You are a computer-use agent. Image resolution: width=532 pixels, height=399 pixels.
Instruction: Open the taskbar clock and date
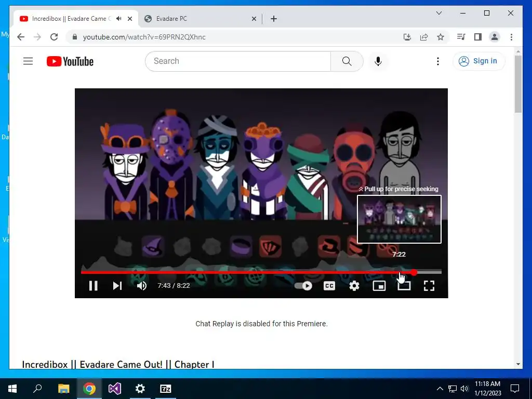click(x=487, y=389)
